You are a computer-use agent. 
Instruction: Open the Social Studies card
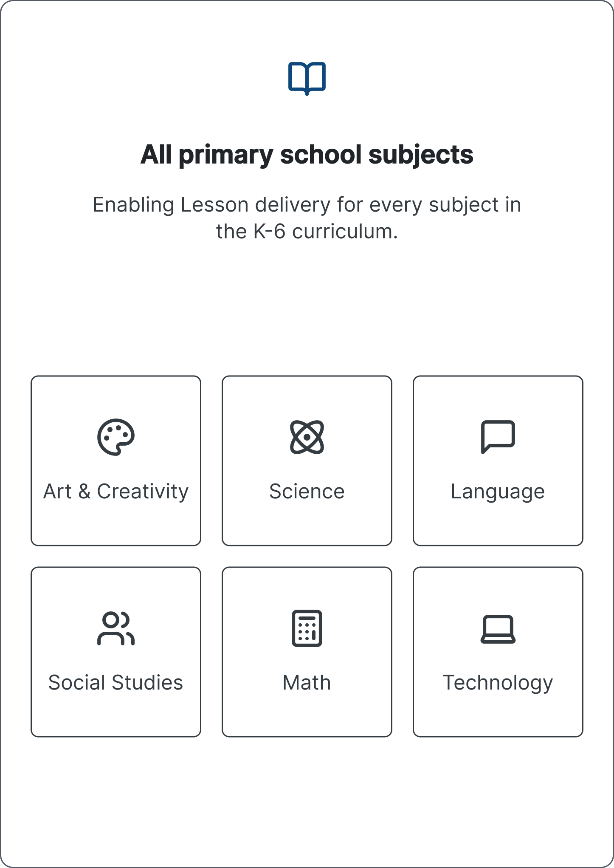[x=116, y=652]
